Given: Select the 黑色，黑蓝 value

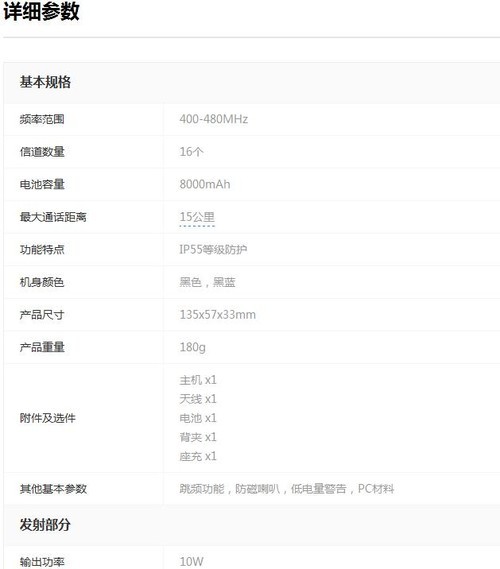Looking at the screenshot, I should (x=208, y=282).
